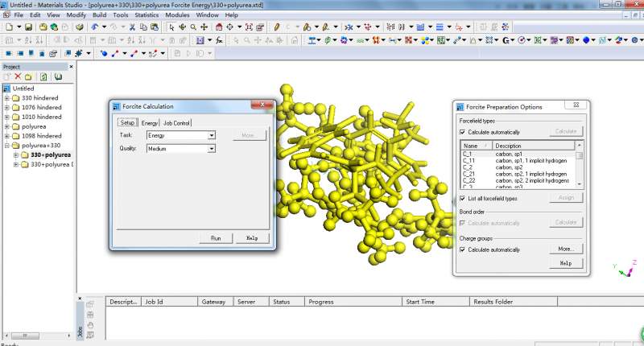Expand the 1098 hindered folder
This screenshot has height=346, width=644.
[x=6, y=136]
